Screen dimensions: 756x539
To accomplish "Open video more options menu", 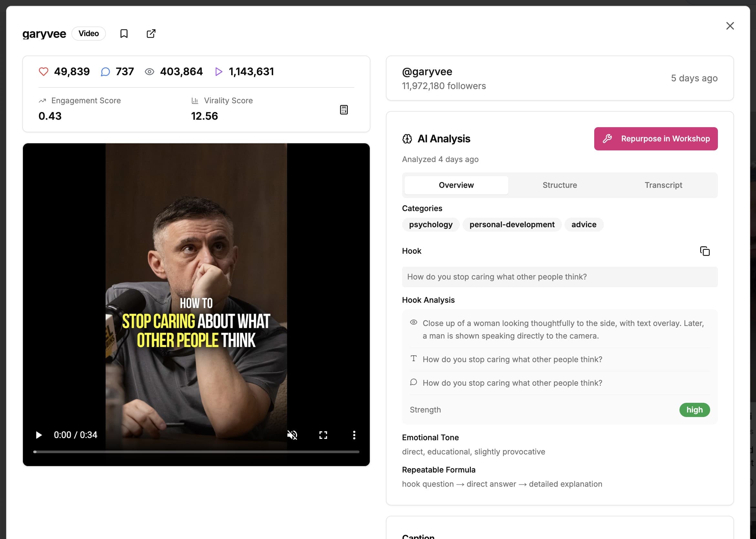I will coord(354,435).
